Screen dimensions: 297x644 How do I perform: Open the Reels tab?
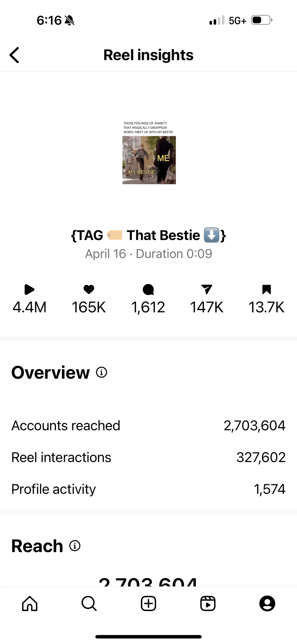[208, 603]
